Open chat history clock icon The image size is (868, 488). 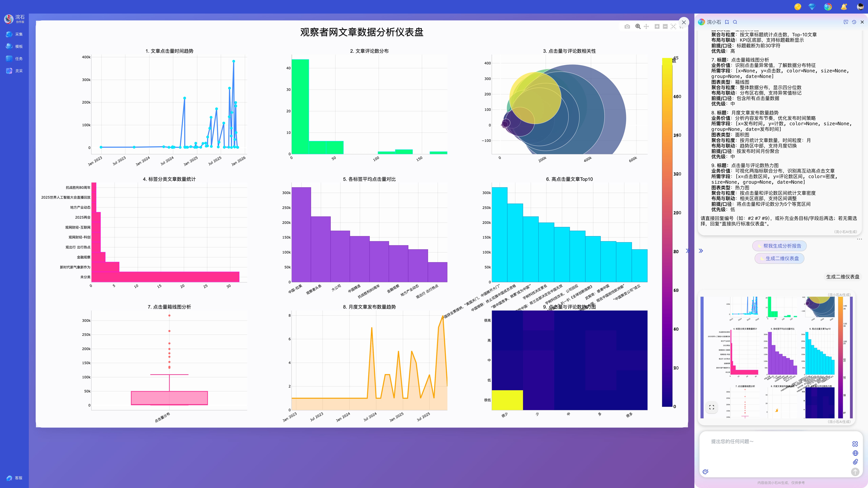854,22
